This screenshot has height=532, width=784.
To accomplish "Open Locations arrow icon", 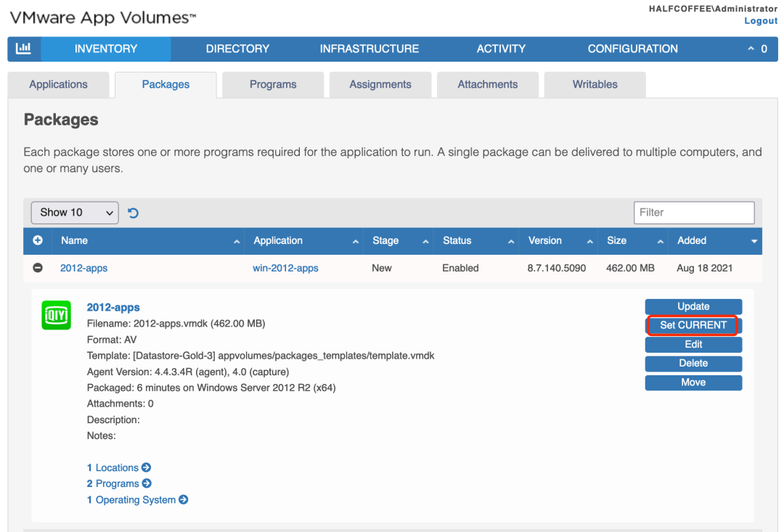I will [146, 467].
